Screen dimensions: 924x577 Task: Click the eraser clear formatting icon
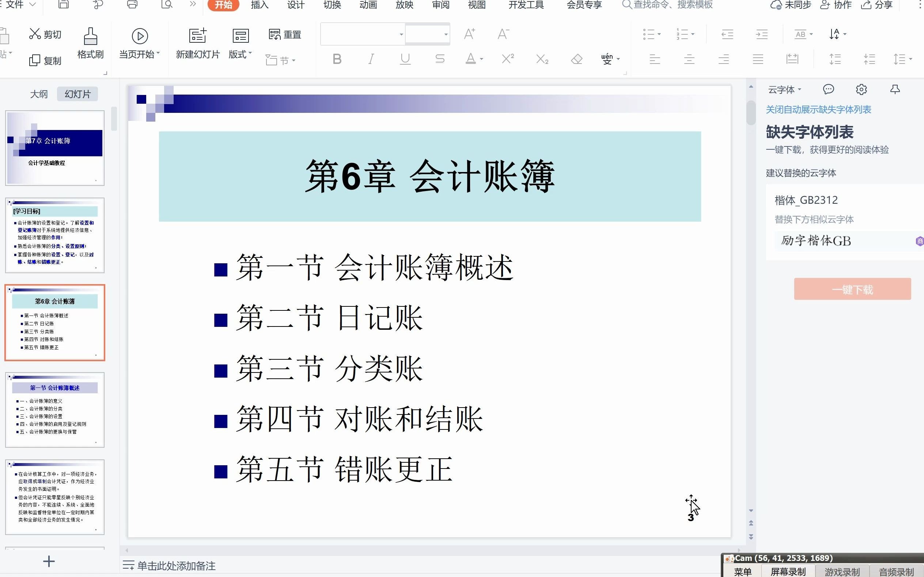click(576, 59)
